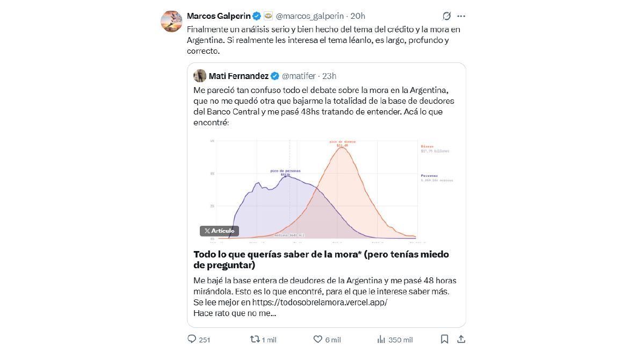644x358 pixels.
Task: Click the Grok explain icon
Action: click(446, 16)
